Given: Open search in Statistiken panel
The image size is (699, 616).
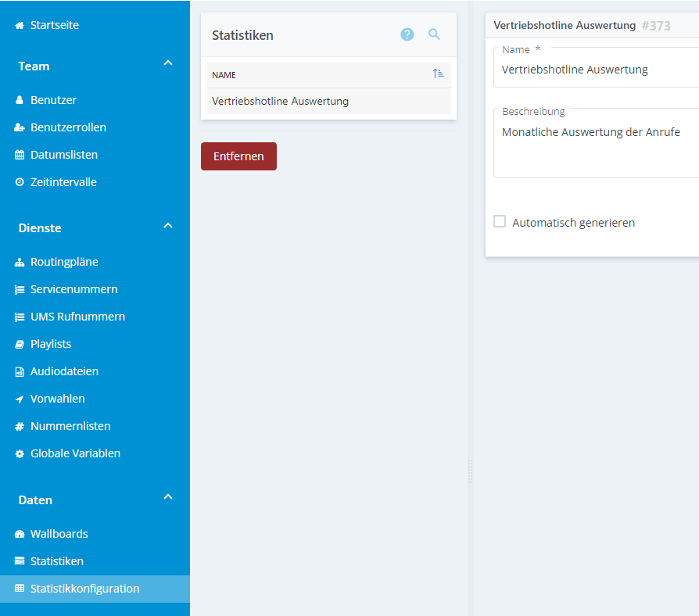Looking at the screenshot, I should [x=435, y=34].
